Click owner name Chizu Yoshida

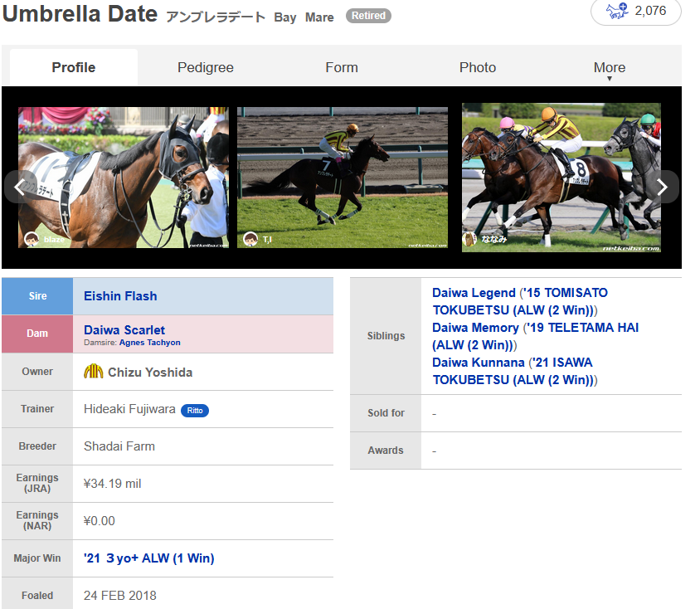click(150, 373)
